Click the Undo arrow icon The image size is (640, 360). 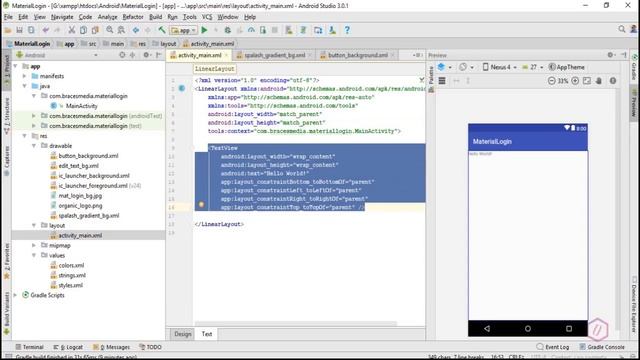tap(45, 30)
